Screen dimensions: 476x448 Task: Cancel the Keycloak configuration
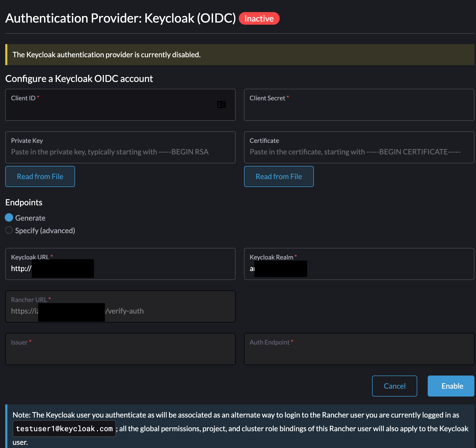(x=395, y=386)
